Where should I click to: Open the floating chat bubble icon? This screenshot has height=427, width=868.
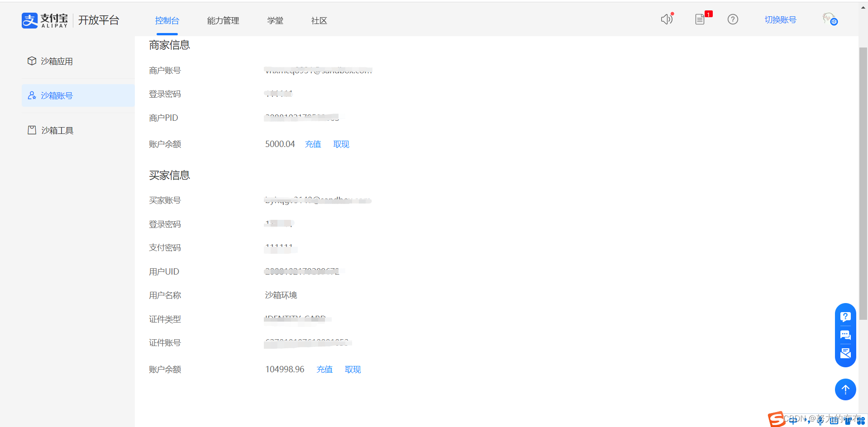click(845, 335)
